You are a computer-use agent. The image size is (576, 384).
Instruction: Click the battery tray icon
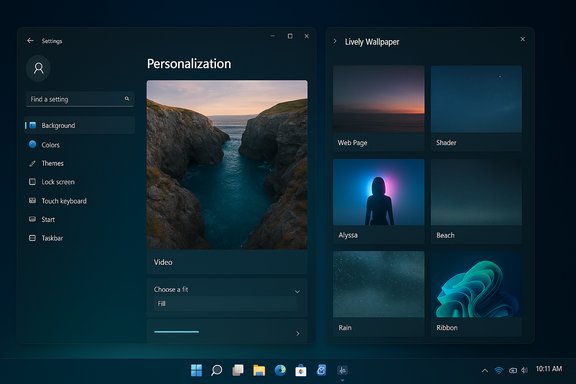[x=513, y=370]
